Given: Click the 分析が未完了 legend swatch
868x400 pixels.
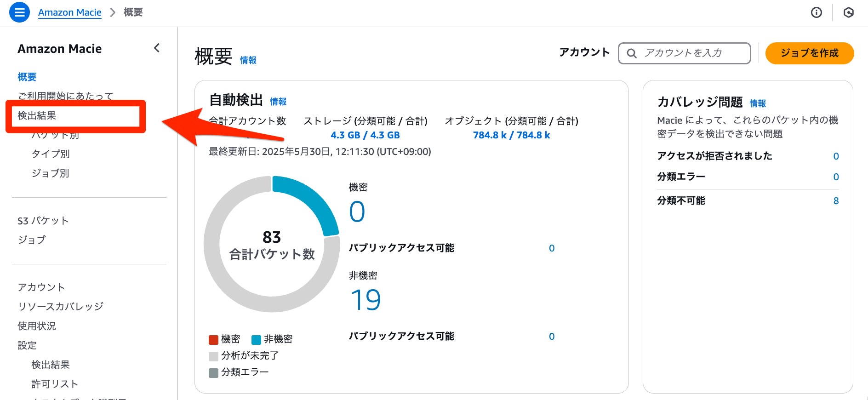Looking at the screenshot, I should click(213, 356).
